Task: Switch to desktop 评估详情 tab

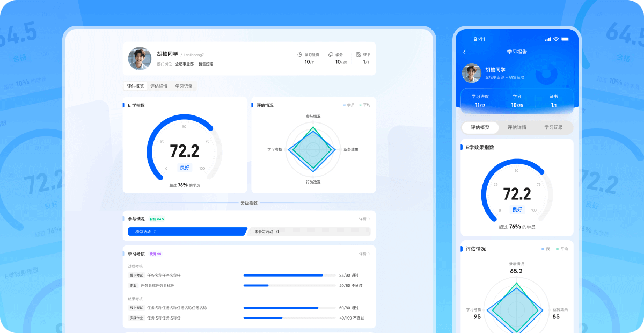Action: 159,86
